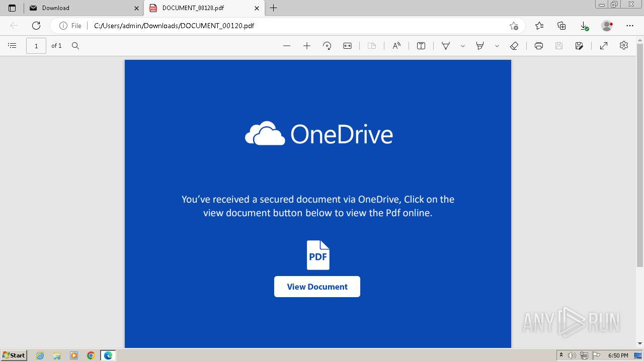Click the vertical scrollbar
Screen dimensions: 644x362
tap(640, 156)
